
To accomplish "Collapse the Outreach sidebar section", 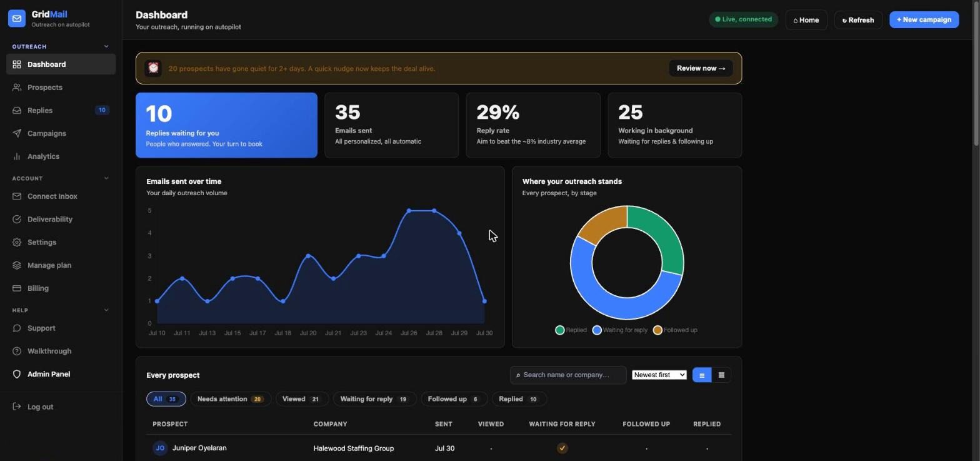I will [x=106, y=46].
